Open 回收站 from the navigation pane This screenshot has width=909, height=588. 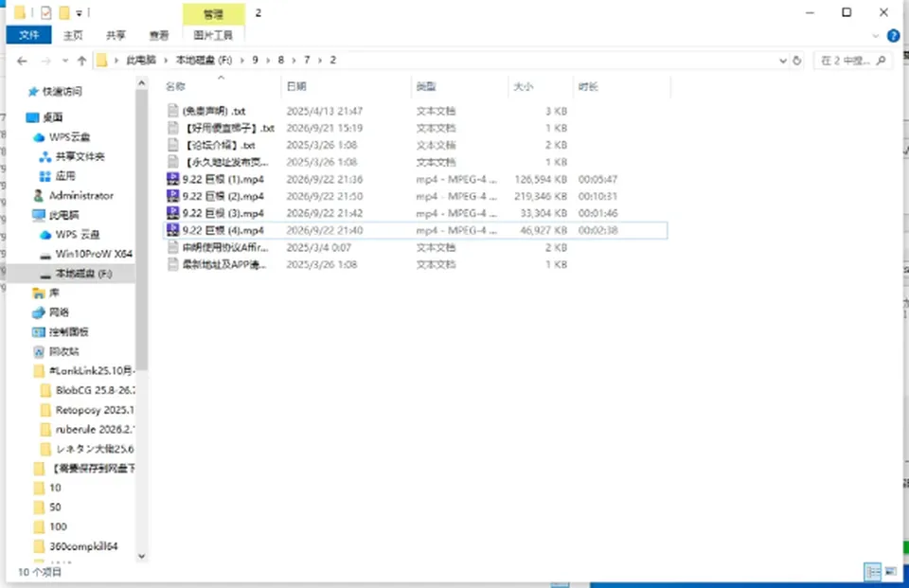pyautogui.click(x=56, y=351)
